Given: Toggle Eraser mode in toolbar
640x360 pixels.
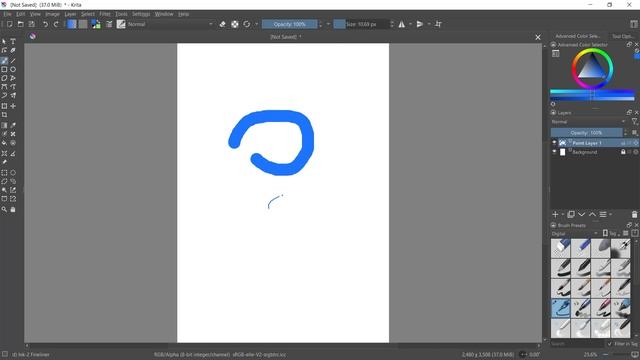Looking at the screenshot, I should point(222,24).
